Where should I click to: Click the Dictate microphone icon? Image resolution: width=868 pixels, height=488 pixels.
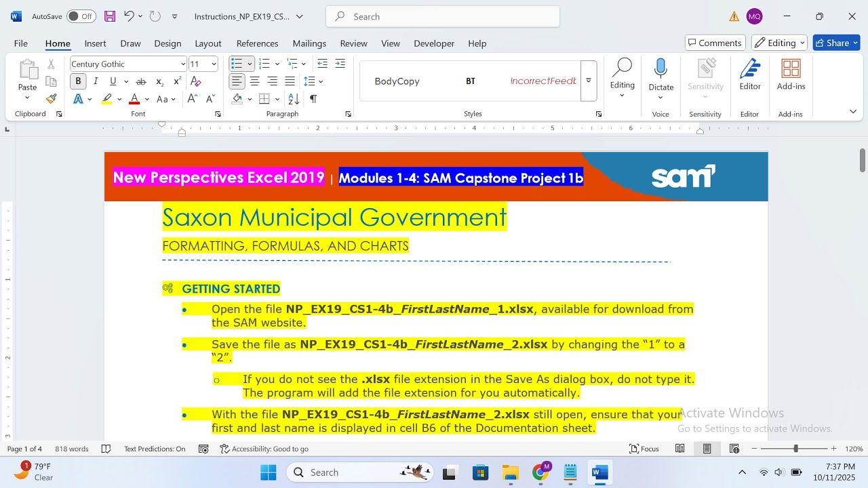(660, 68)
